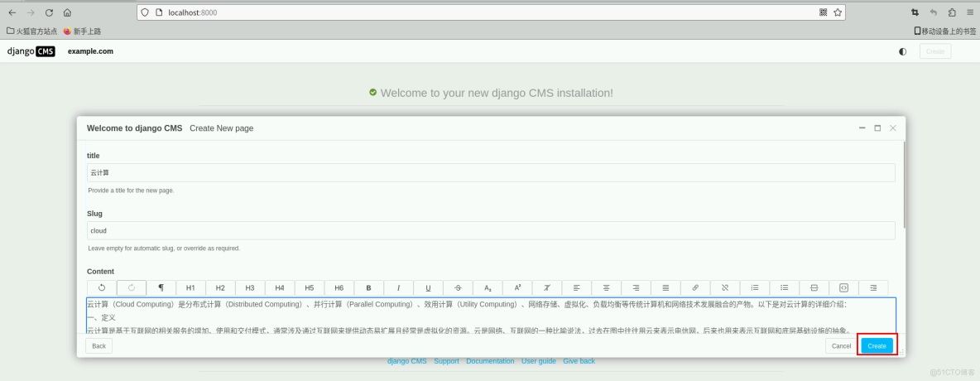Reload the page in the browser
The width and height of the screenshot is (980, 381).
point(49,12)
